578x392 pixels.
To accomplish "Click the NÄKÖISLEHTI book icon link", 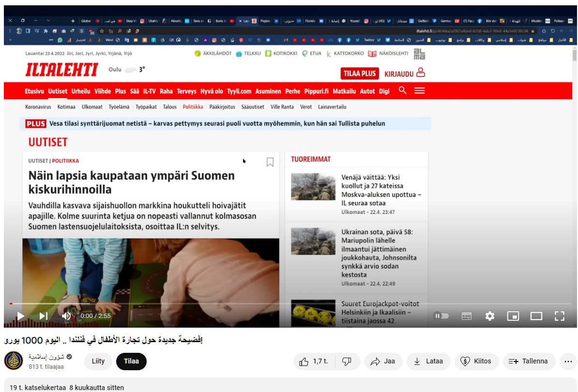I will (x=388, y=53).
